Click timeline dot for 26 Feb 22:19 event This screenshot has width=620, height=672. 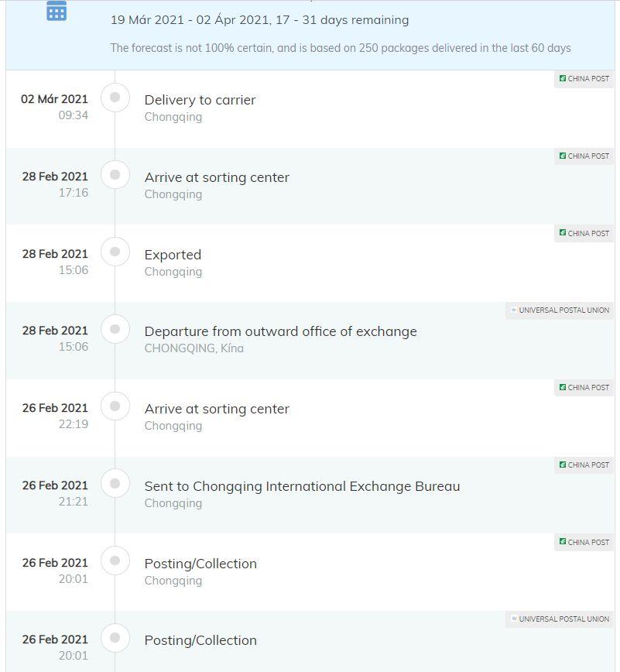coord(115,406)
